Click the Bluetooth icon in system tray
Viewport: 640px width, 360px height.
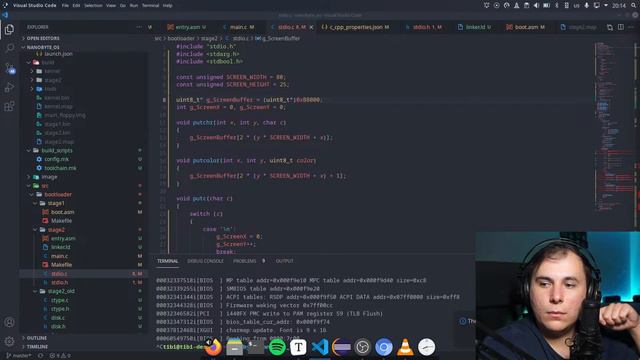[x=557, y=5]
